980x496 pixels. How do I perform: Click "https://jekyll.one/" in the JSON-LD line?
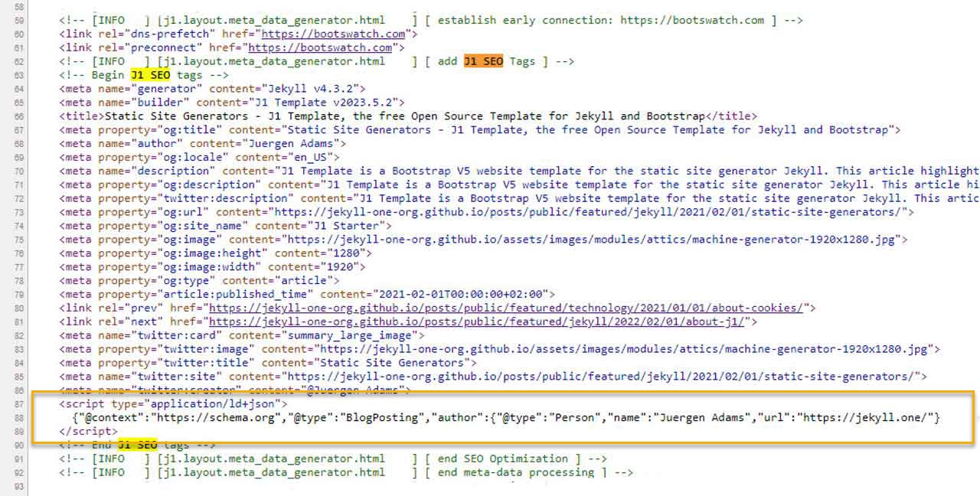[x=865, y=417]
